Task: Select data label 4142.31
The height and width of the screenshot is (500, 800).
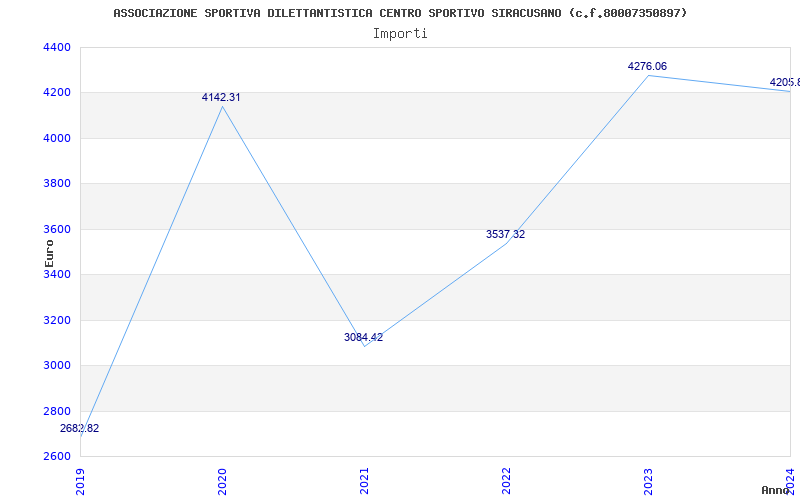Action: (221, 97)
